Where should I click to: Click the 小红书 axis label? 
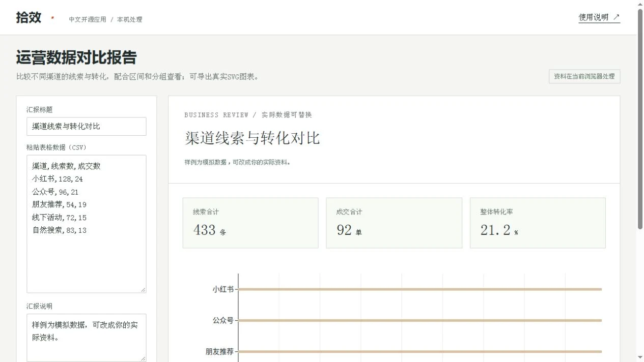coord(223,289)
